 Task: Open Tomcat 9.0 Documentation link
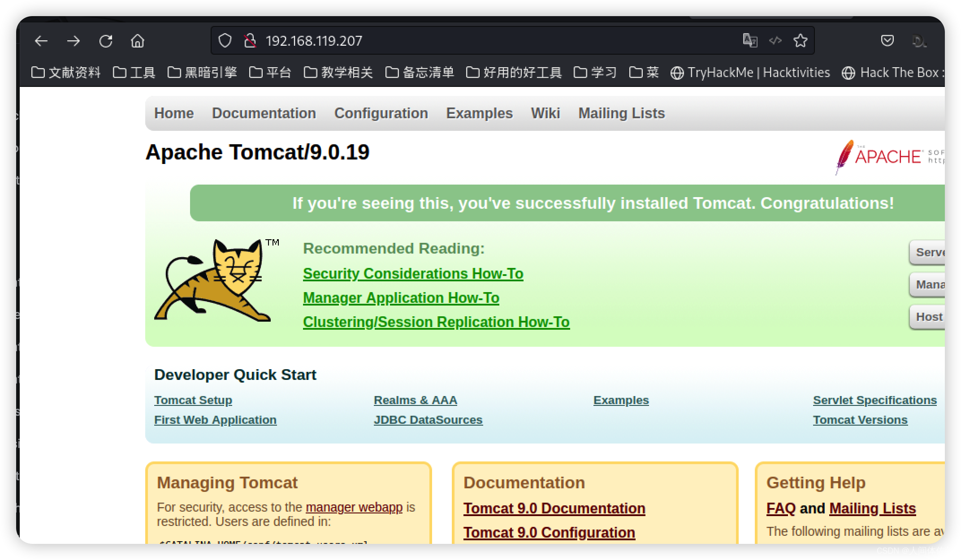point(554,508)
